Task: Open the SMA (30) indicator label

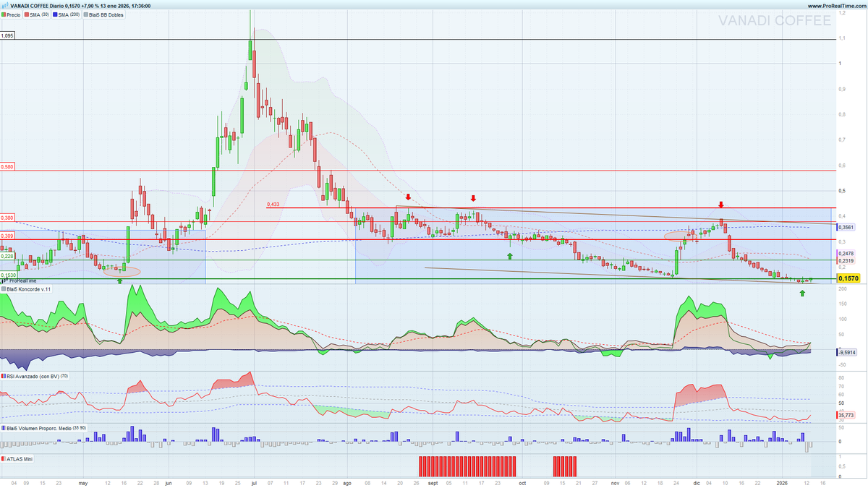Action: pos(38,14)
